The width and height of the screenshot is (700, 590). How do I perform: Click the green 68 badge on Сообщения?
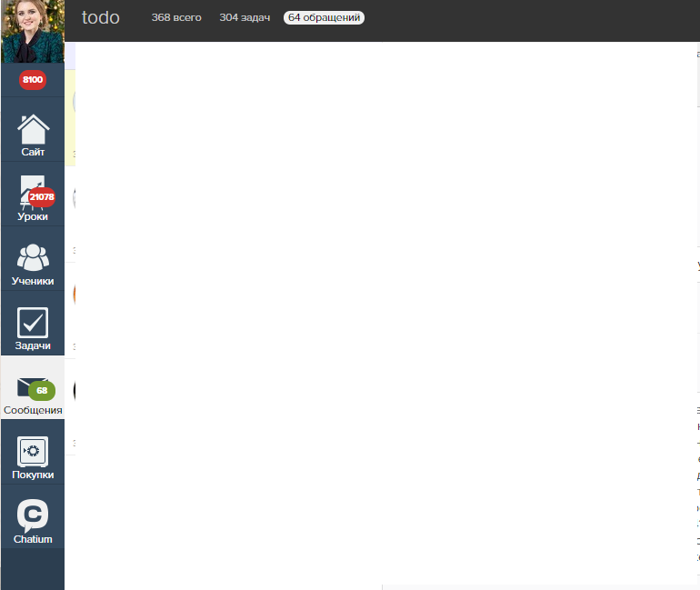pos(42,391)
